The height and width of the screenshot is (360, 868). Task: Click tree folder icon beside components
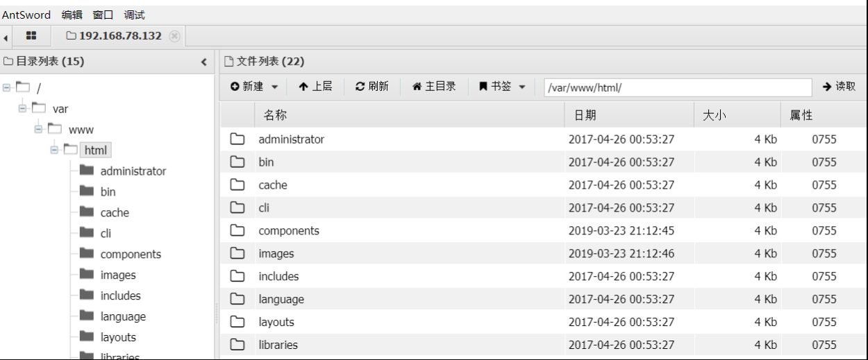click(x=87, y=254)
